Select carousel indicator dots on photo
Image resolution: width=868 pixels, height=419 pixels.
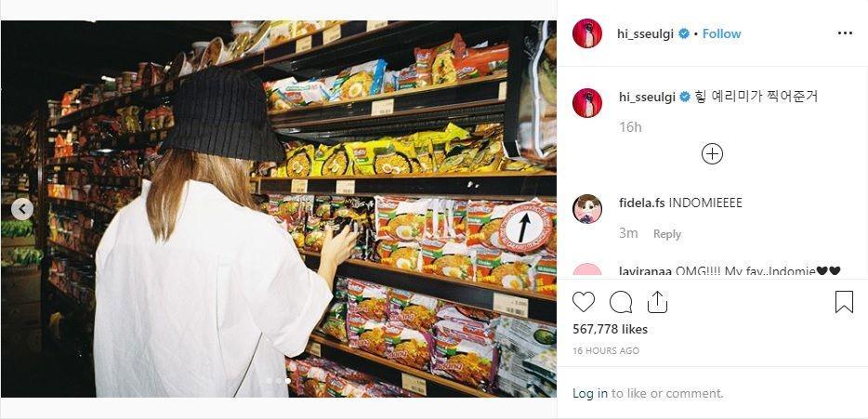click(x=278, y=381)
